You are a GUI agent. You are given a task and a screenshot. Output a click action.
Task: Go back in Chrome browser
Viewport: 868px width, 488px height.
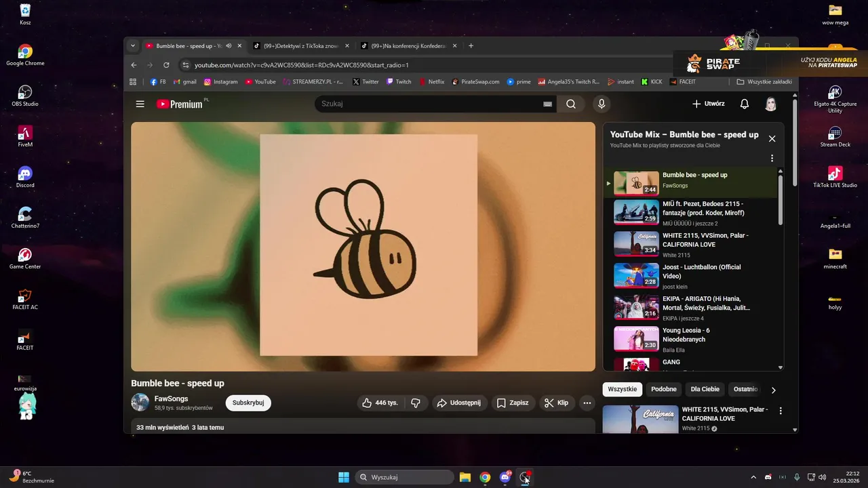tap(134, 65)
